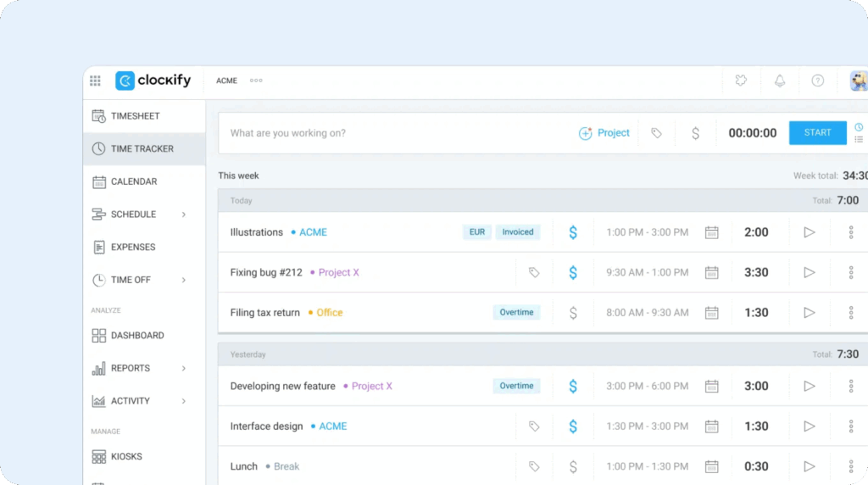Open calendar icon for Developing new feature

pyautogui.click(x=712, y=386)
